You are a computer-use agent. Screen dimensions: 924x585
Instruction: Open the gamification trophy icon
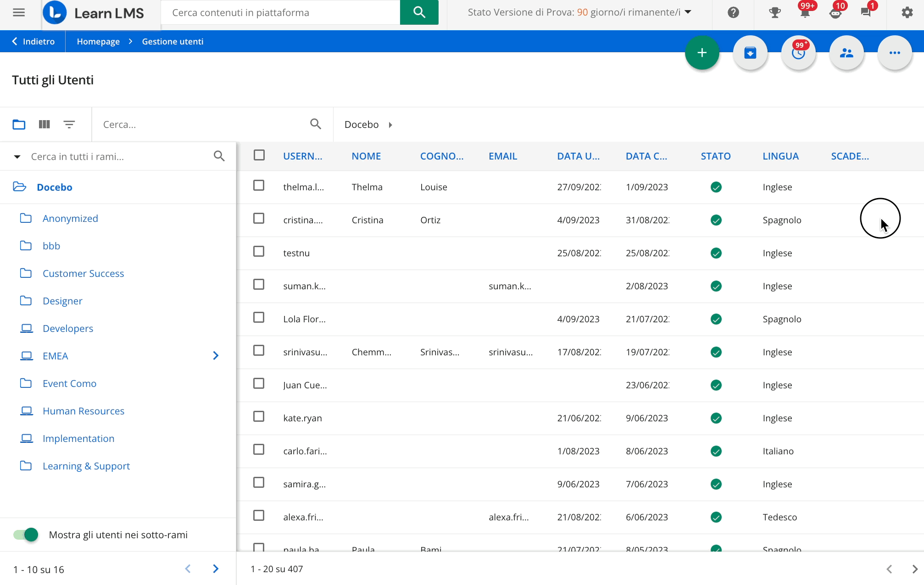click(774, 12)
